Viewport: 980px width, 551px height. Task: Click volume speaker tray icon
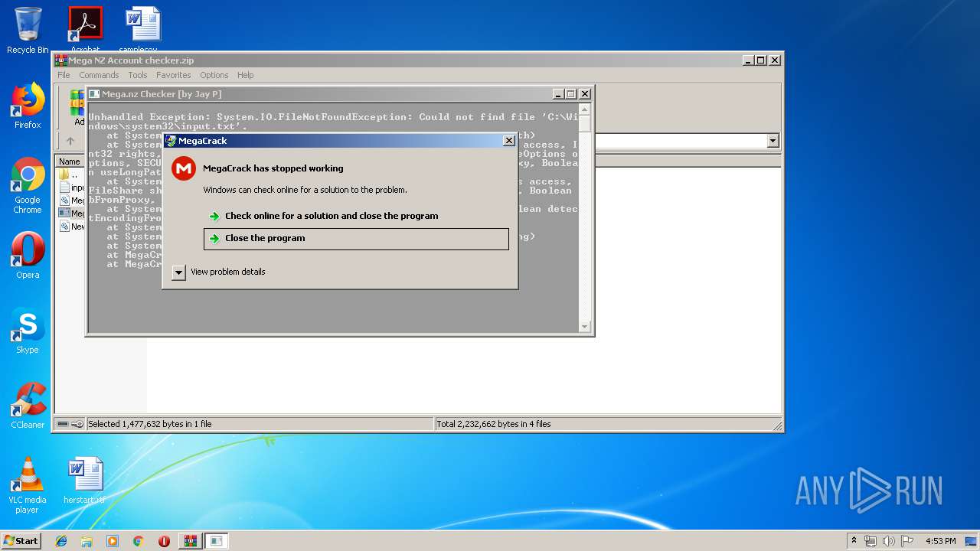pos(888,541)
